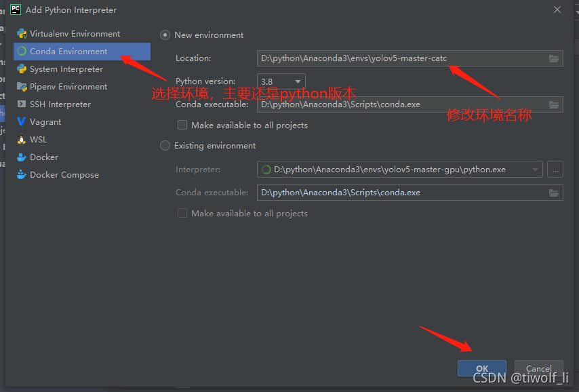579x392 pixels.
Task: Open the browse dialog for Existing interpreter
Action: tap(555, 169)
